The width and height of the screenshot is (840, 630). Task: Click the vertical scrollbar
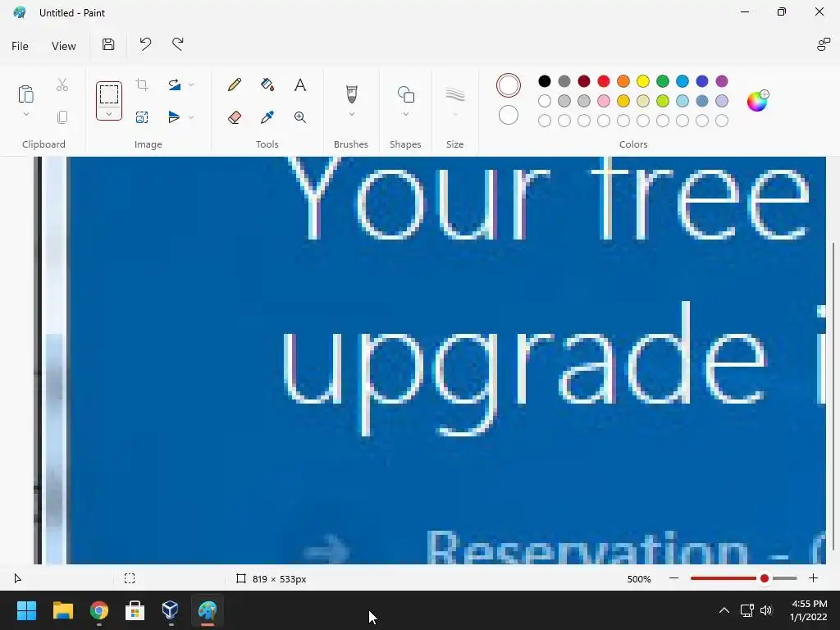click(833, 396)
